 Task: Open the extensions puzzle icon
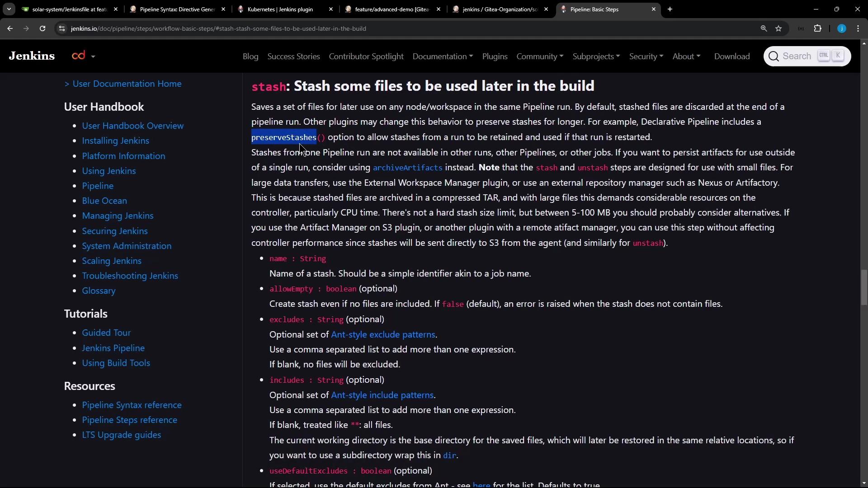tap(818, 28)
